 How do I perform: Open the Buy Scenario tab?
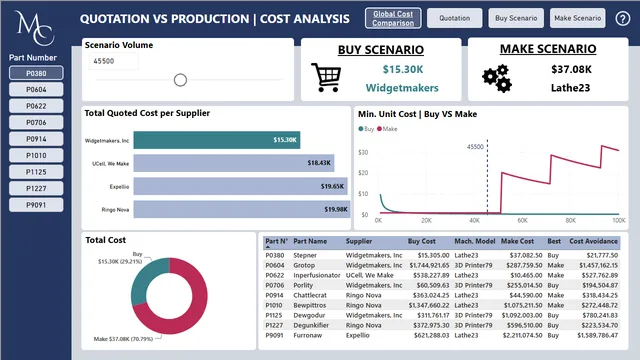coord(516,18)
